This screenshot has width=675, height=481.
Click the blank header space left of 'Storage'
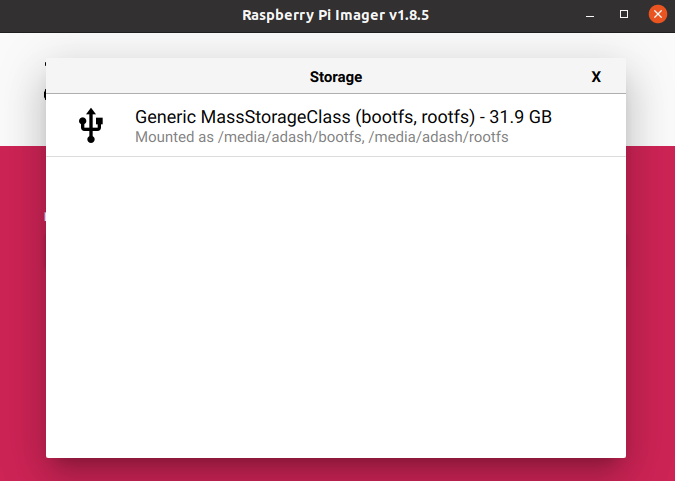[x=170, y=77]
